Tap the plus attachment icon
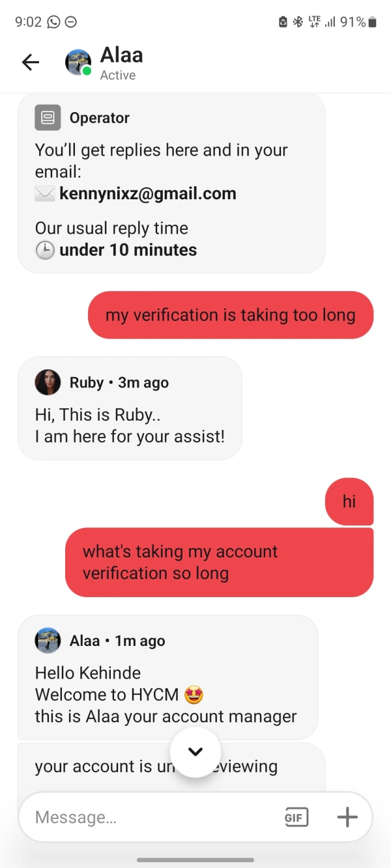 click(347, 817)
